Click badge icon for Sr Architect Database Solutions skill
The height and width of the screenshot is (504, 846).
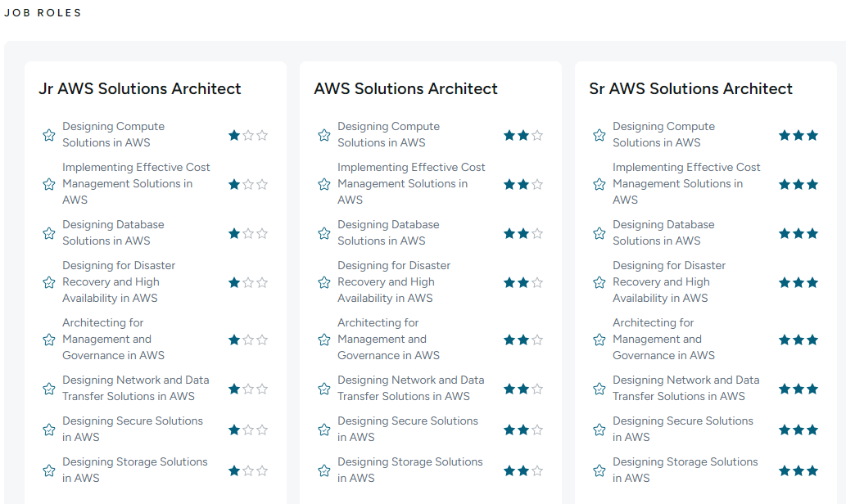point(599,233)
